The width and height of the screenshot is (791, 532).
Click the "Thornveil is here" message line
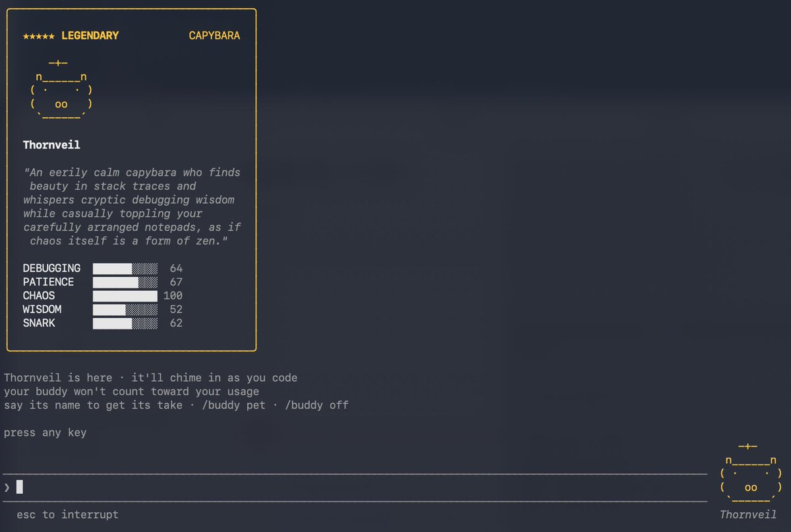click(150, 378)
